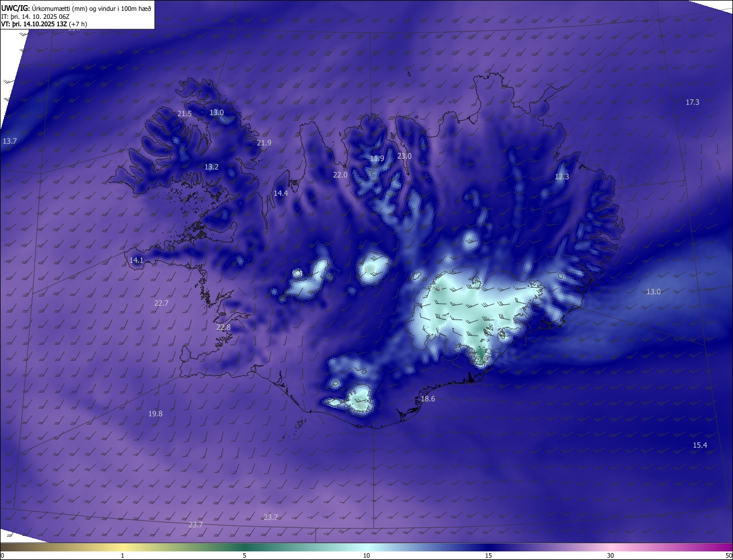This screenshot has width=733, height=560.
Task: Click the 22.7 value label
Action: 161,303
